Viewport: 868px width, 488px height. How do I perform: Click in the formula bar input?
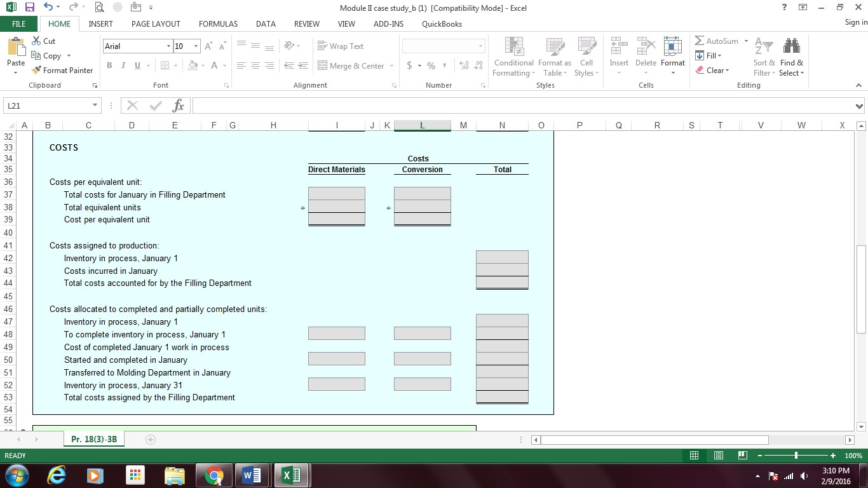(521, 106)
